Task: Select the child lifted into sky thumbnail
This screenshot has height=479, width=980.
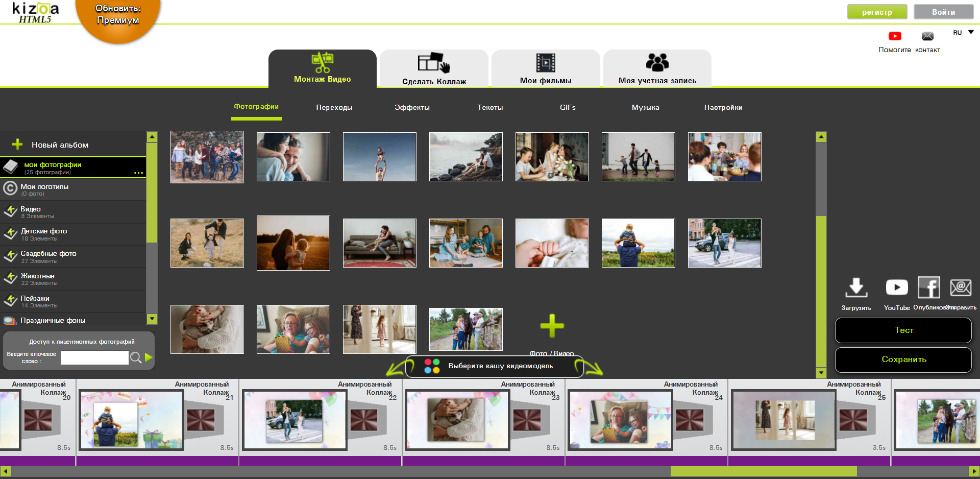Action: 379,157
